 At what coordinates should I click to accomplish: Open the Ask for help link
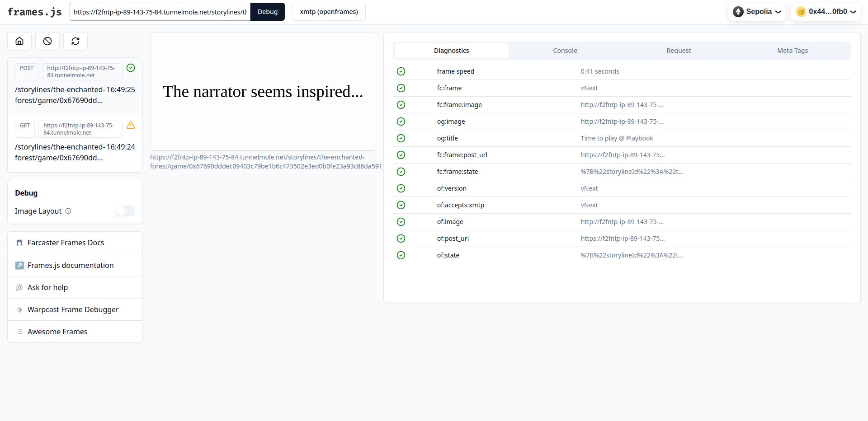75,287
